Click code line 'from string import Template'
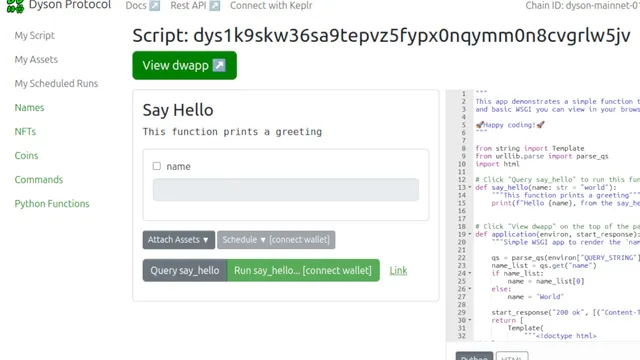The image size is (640, 360). (x=529, y=149)
